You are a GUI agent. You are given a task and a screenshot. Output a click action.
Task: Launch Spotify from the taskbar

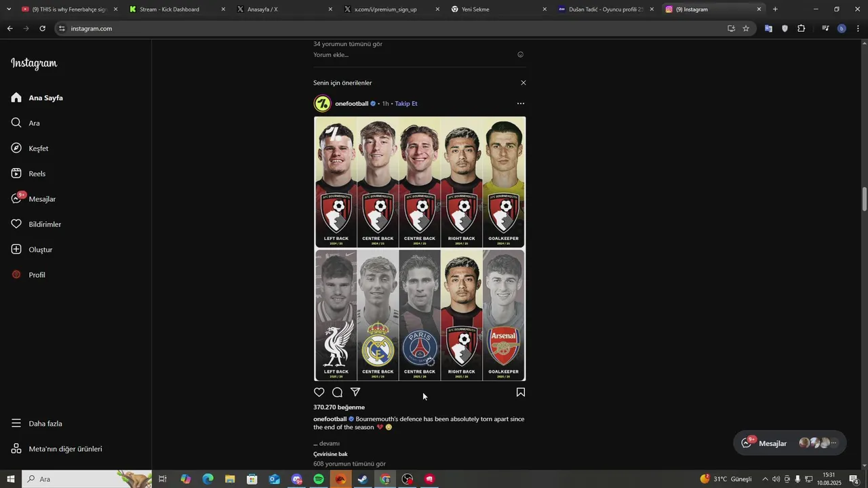pyautogui.click(x=319, y=479)
